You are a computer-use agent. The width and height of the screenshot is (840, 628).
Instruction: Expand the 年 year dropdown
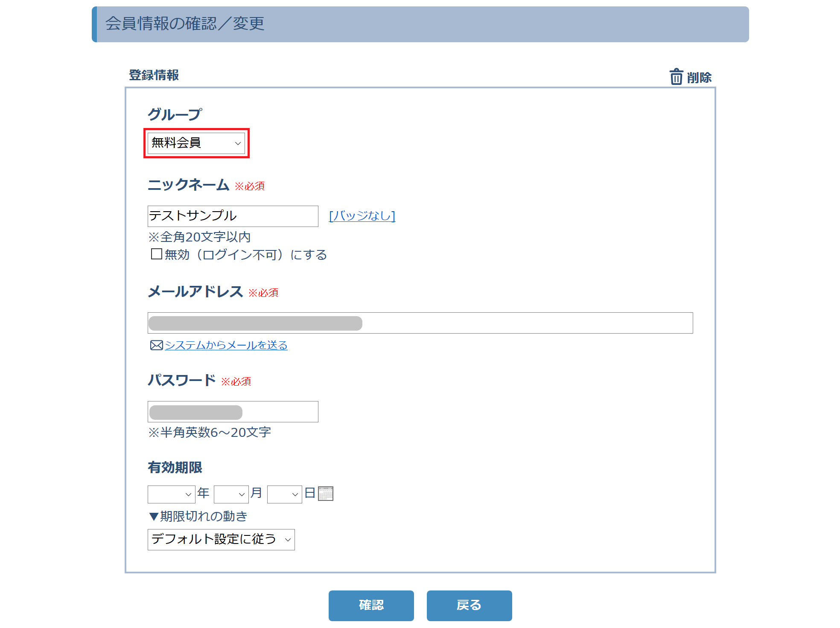(171, 494)
